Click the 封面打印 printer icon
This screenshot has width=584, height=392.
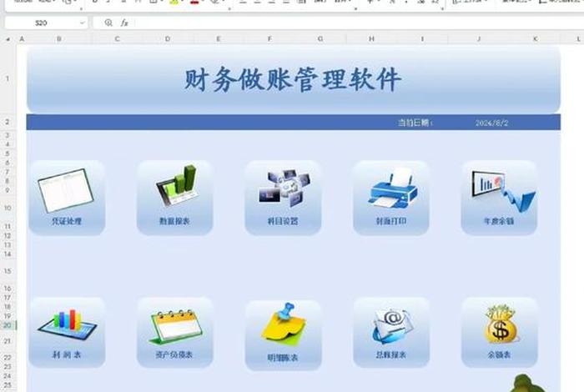pyautogui.click(x=391, y=198)
